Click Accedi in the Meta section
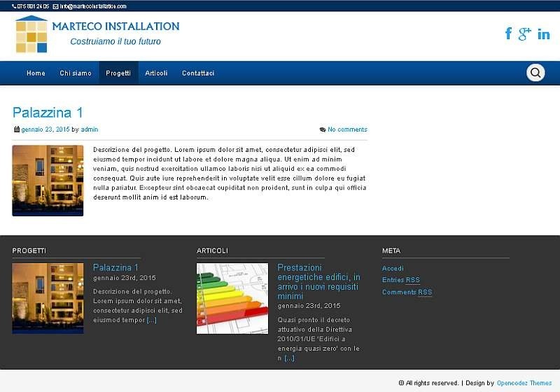Image resolution: width=560 pixels, height=392 pixels. 393,268
